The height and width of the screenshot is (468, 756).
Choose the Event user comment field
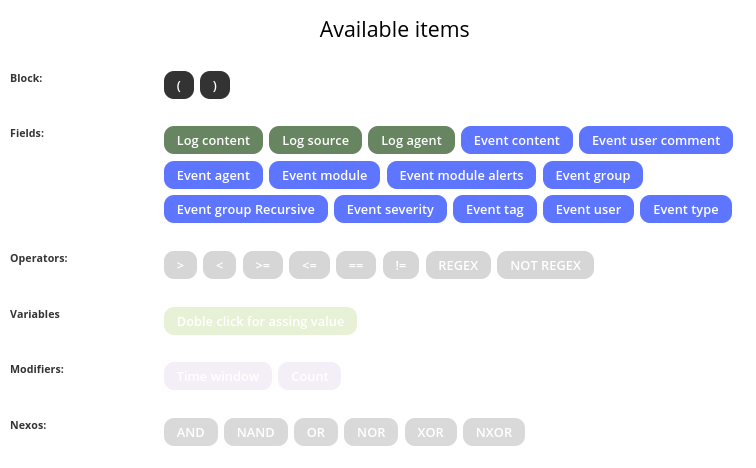656,140
